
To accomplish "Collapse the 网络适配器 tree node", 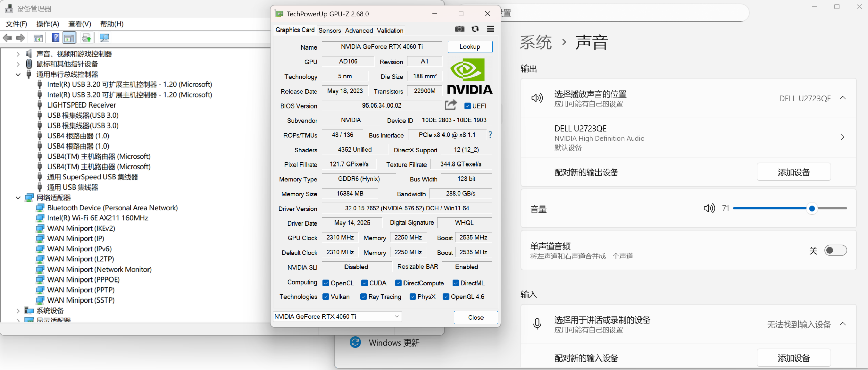I will tap(18, 198).
